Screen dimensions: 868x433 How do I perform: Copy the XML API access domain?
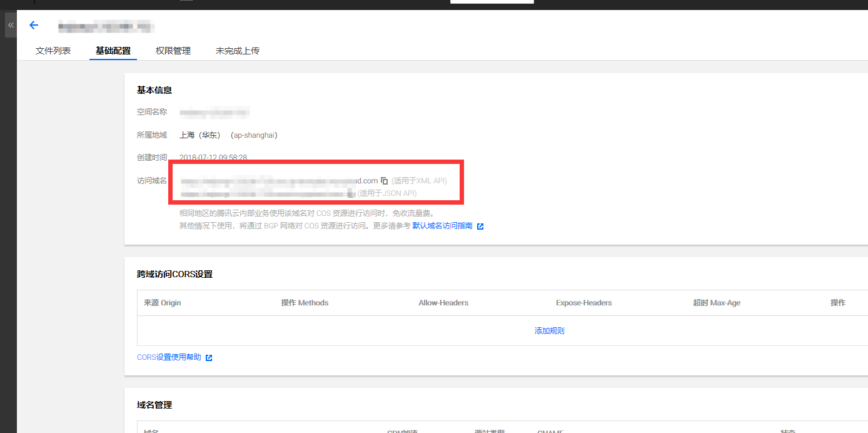point(385,181)
